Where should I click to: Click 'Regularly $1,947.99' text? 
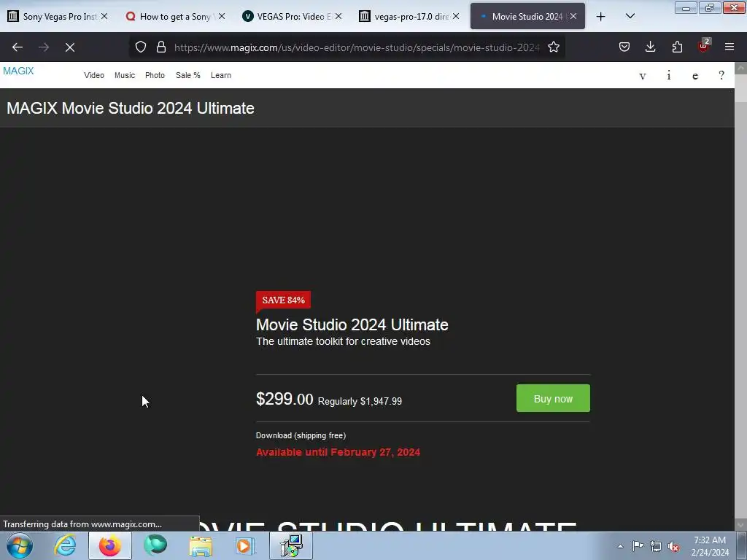360,402
